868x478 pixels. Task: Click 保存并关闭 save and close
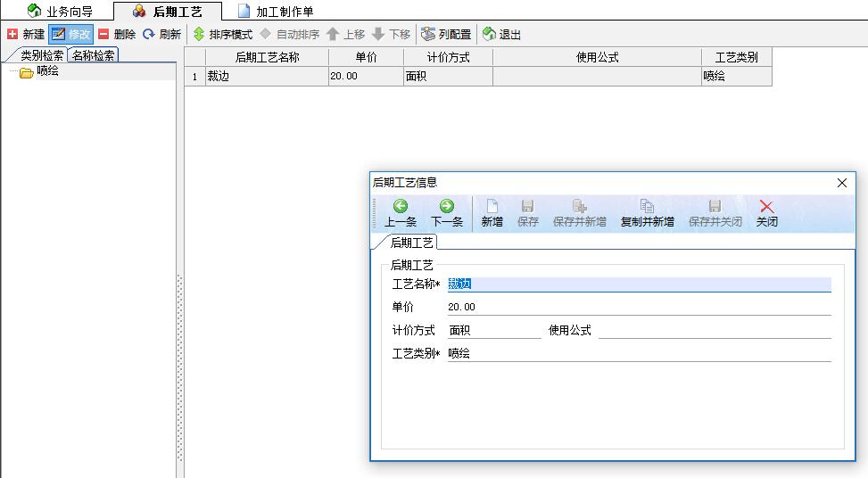[715, 213]
